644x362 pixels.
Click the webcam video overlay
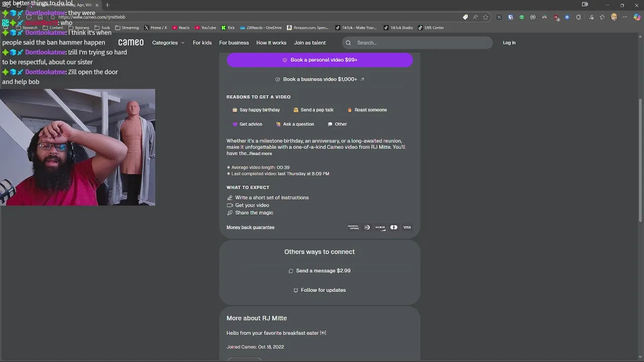pyautogui.click(x=77, y=147)
